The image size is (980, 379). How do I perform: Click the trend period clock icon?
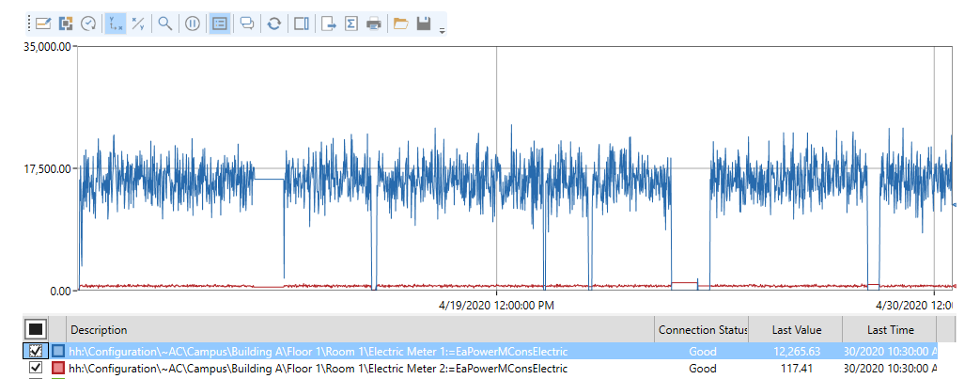pyautogui.click(x=88, y=24)
